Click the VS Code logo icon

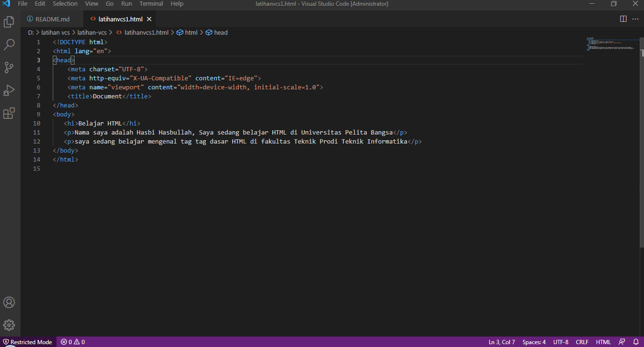6,4
